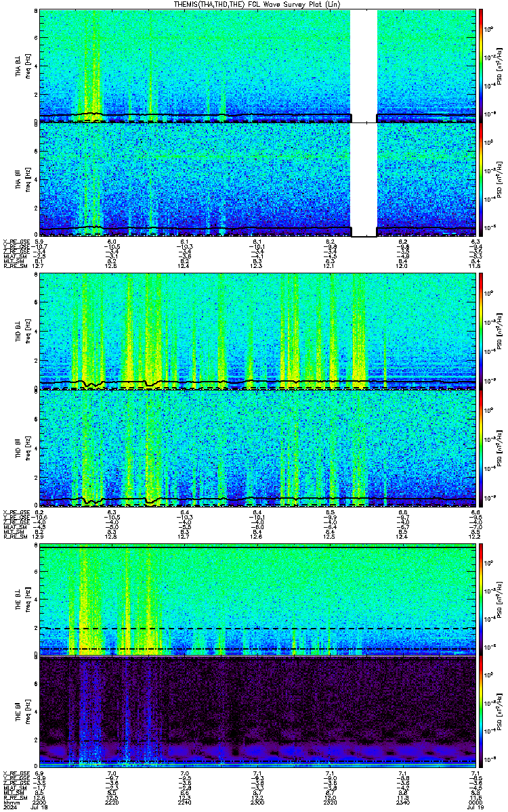Click the PSD color bar of THA B-perpendicular
This screenshot has width=508, height=812.
(481, 65)
